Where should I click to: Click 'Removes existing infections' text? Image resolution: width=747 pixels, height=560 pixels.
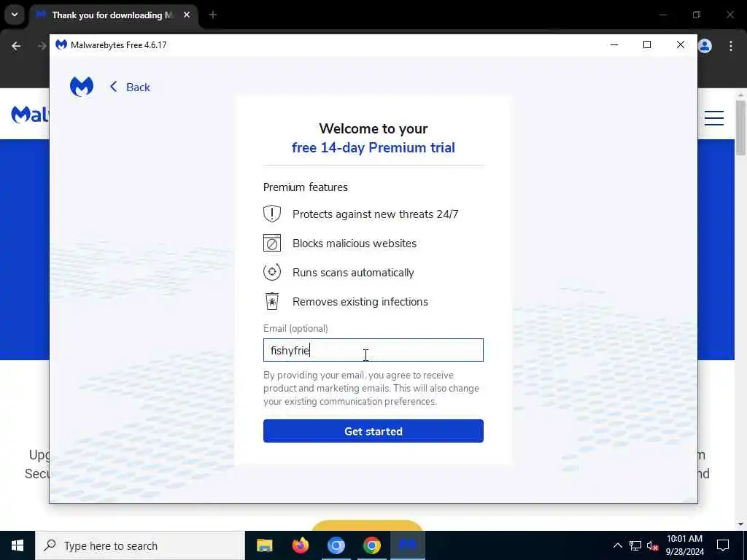[360, 302]
